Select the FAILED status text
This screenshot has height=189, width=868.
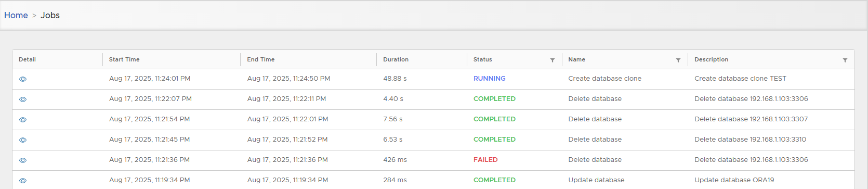click(485, 160)
